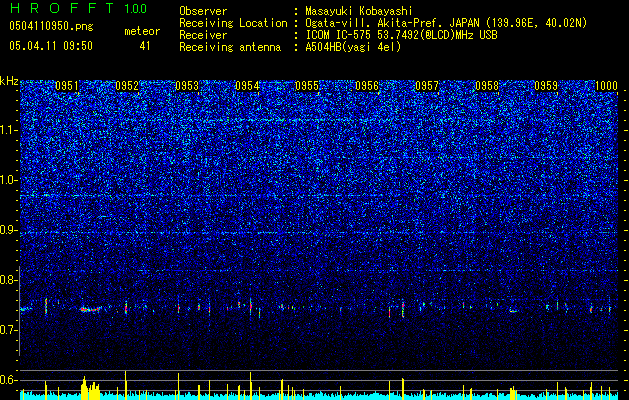Select observer name Masayuki Kobayashi
629x400 pixels.
(359, 11)
